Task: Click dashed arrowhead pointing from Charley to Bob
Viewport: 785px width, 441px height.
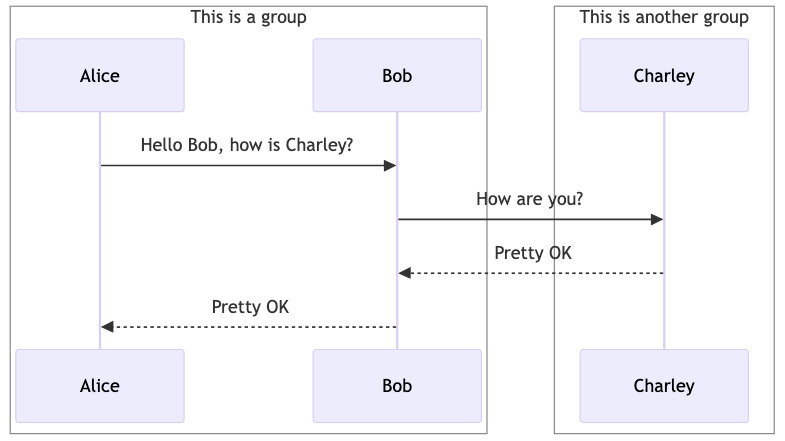Action: 404,273
